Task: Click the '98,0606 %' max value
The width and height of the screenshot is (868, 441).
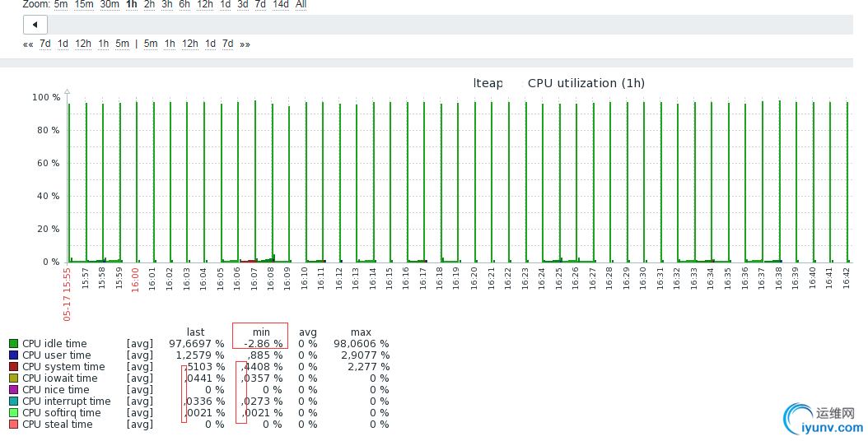Action: (x=362, y=344)
